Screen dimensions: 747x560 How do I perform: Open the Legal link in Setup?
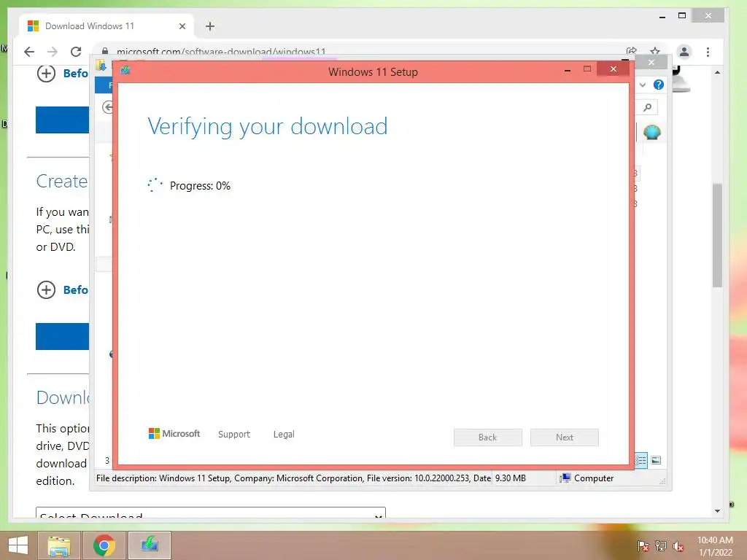point(284,435)
